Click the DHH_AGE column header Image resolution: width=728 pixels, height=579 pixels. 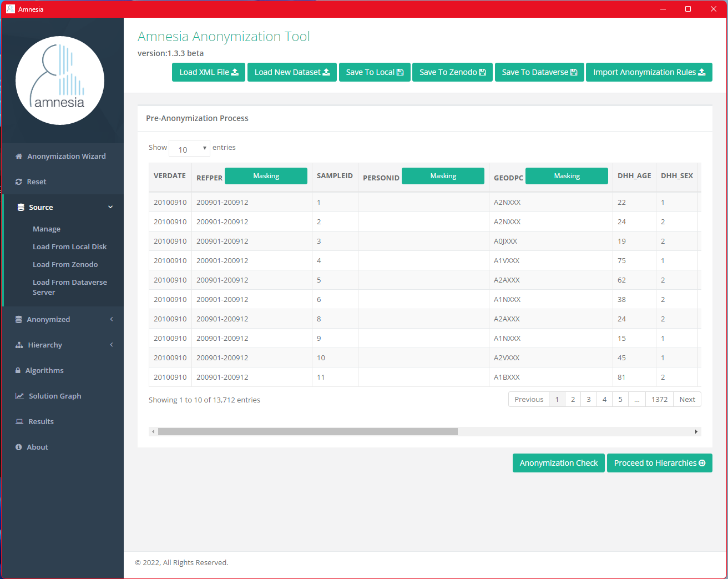coord(634,176)
